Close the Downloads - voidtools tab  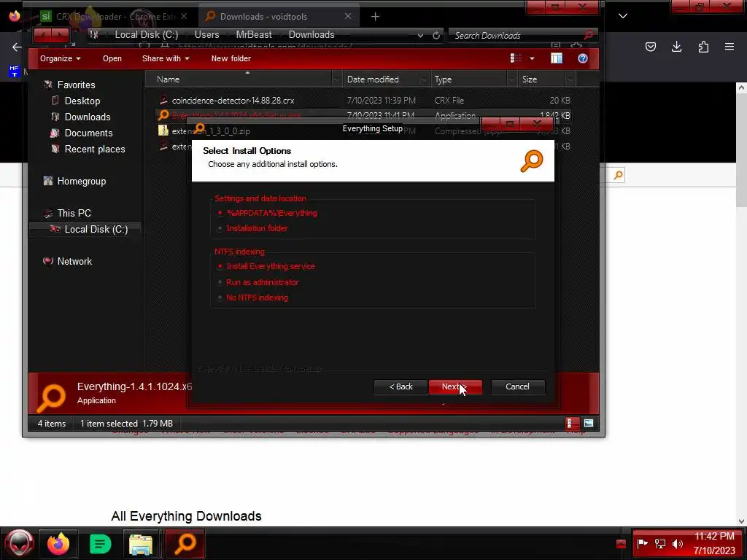[348, 16]
